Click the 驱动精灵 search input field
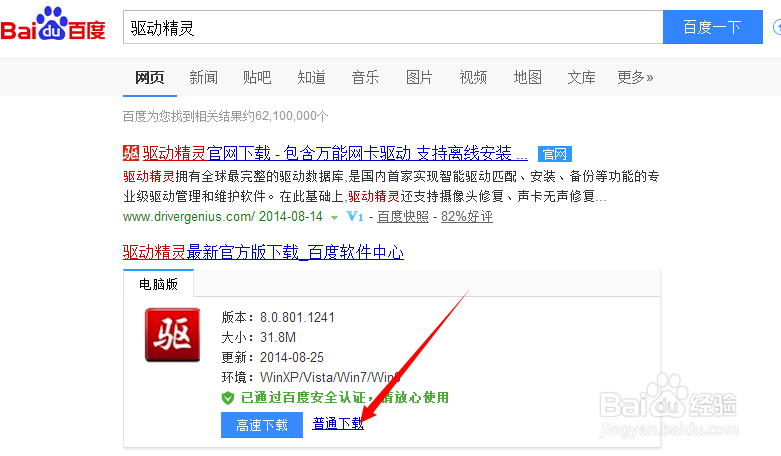Screen dimensions: 781x456 [x=393, y=27]
